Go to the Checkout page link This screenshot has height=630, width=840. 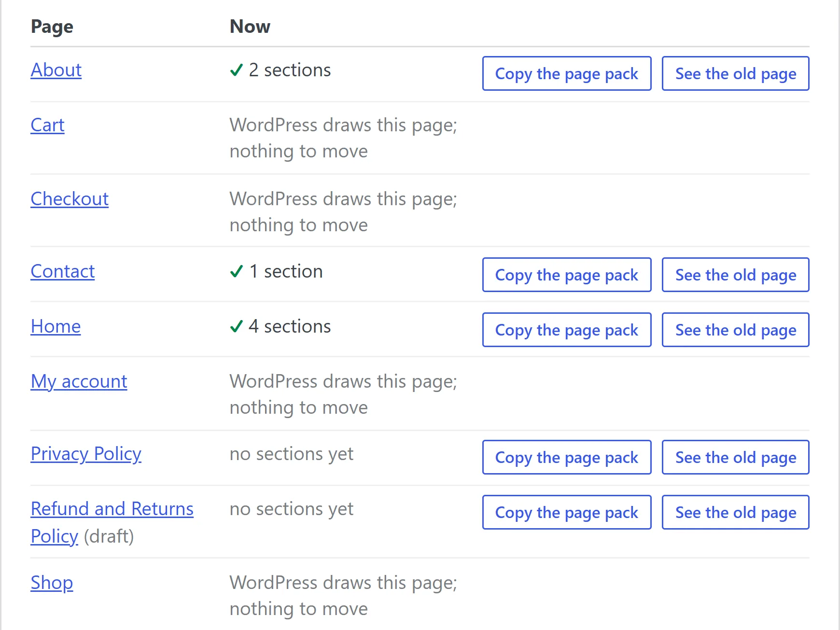[70, 199]
